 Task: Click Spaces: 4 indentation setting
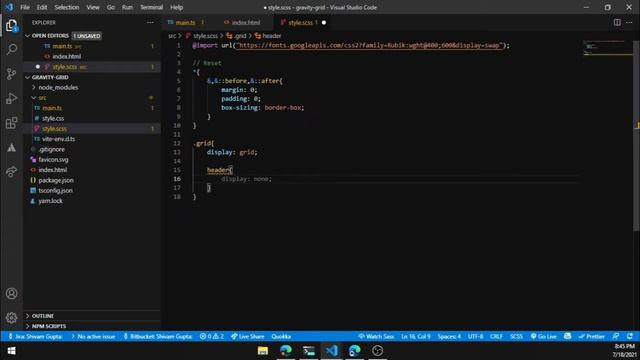pyautogui.click(x=449, y=336)
